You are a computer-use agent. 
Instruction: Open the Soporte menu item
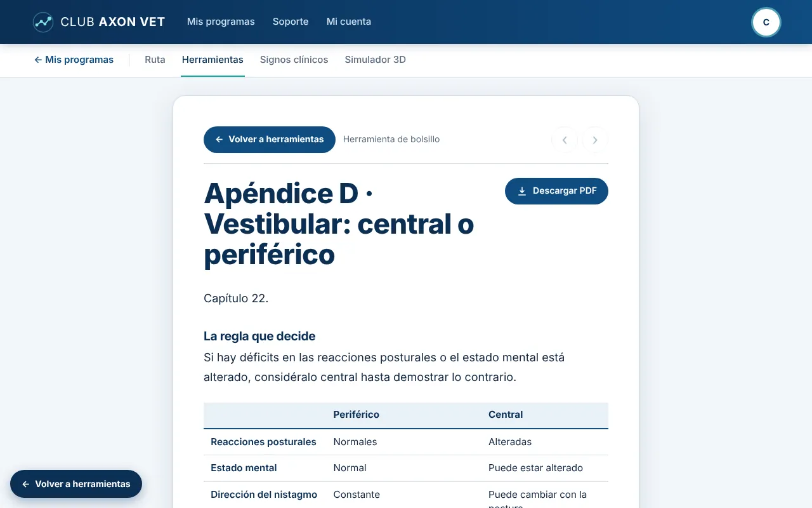(291, 22)
